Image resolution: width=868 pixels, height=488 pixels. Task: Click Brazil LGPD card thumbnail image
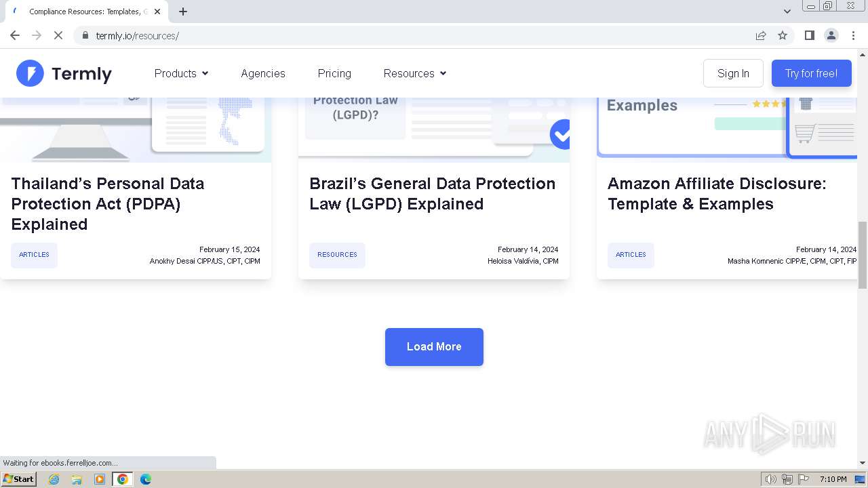pyautogui.click(x=434, y=129)
